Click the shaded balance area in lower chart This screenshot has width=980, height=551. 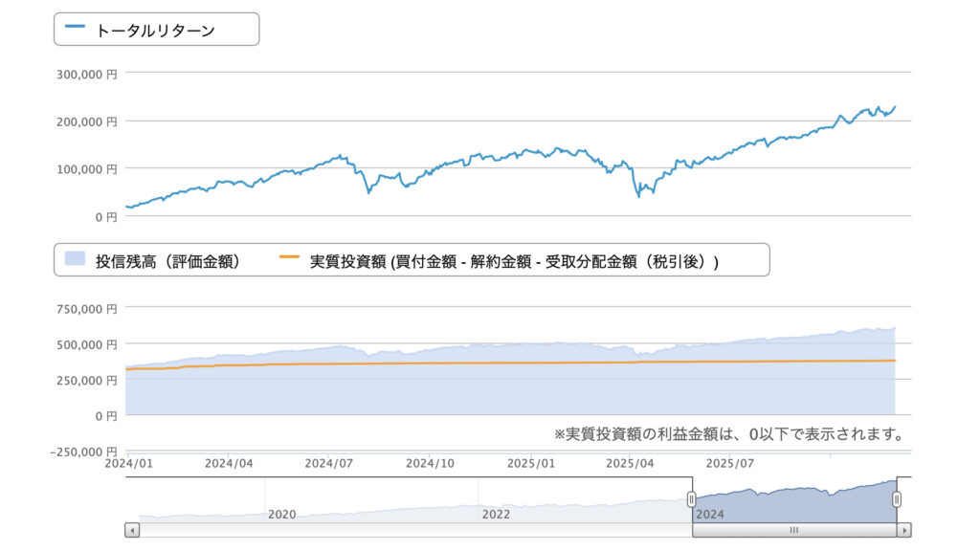(x=479, y=392)
